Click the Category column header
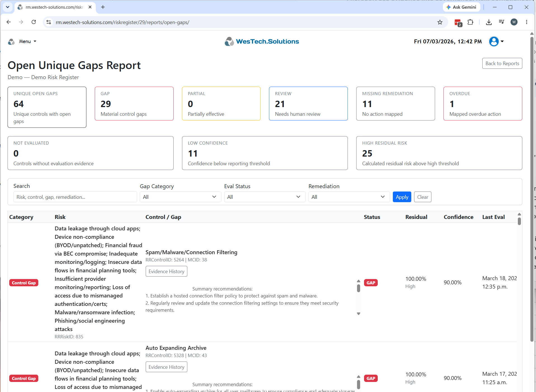The height and width of the screenshot is (392, 536). tap(21, 217)
